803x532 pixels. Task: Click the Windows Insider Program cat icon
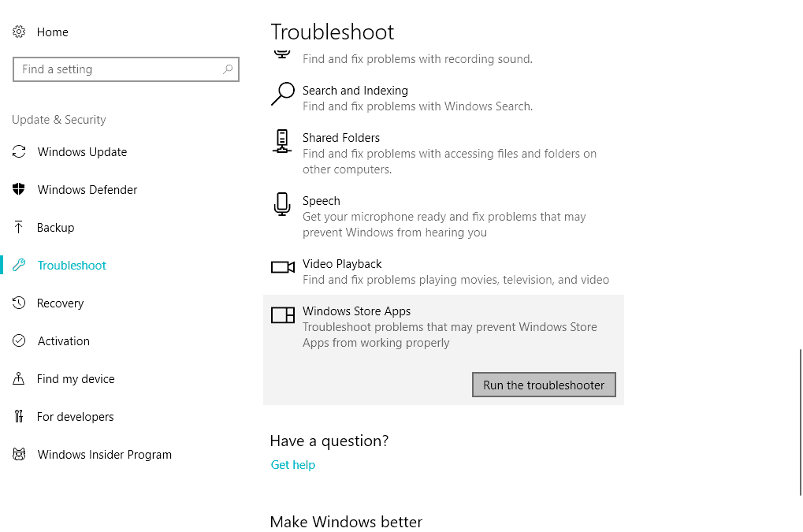pos(19,454)
